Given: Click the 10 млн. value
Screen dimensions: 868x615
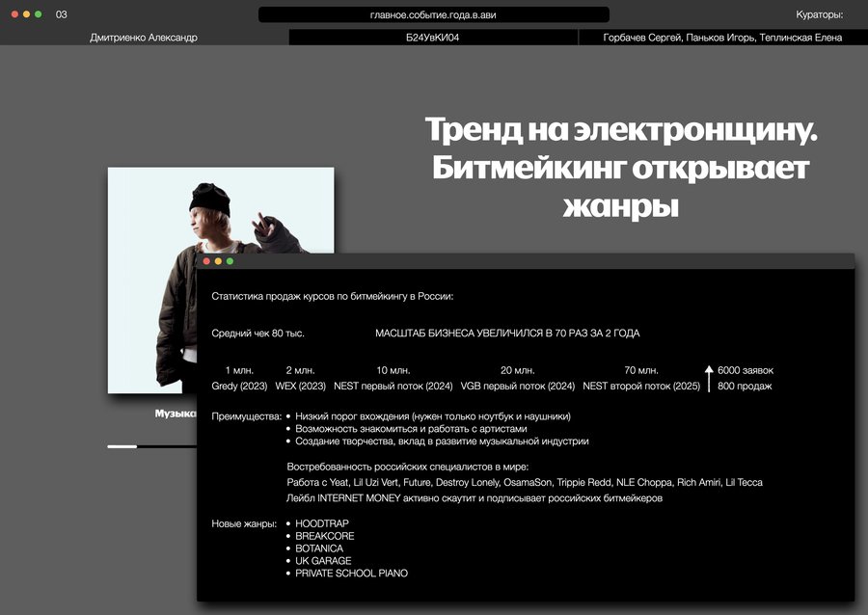Looking at the screenshot, I should coord(393,370).
